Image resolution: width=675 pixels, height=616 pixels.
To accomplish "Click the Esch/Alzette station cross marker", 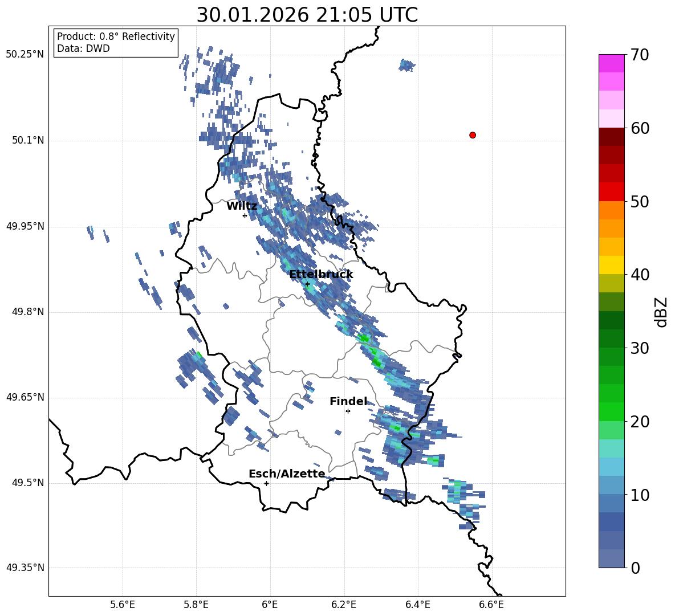I will (266, 483).
